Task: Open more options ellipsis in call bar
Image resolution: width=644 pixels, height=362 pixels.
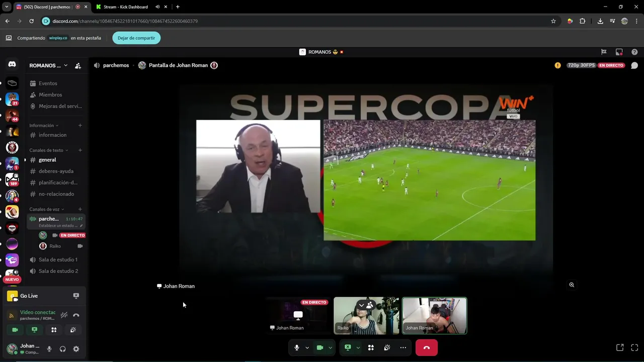Action: point(403,347)
